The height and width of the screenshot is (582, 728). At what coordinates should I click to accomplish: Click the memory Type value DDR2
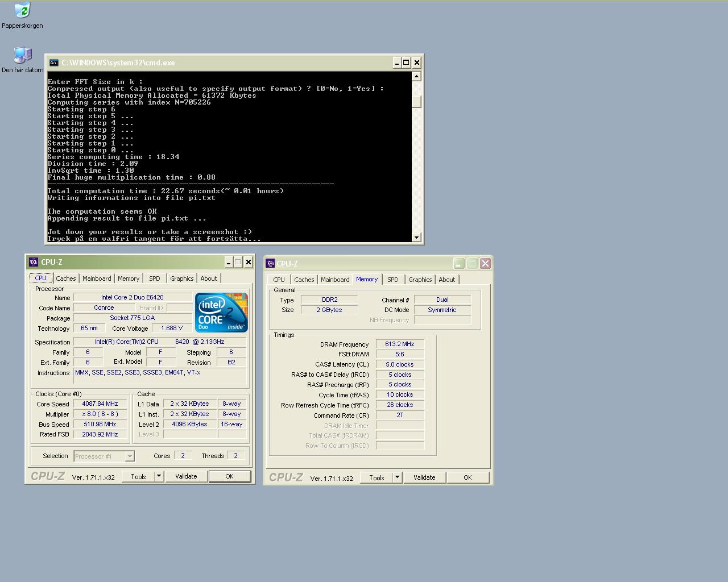(330, 300)
